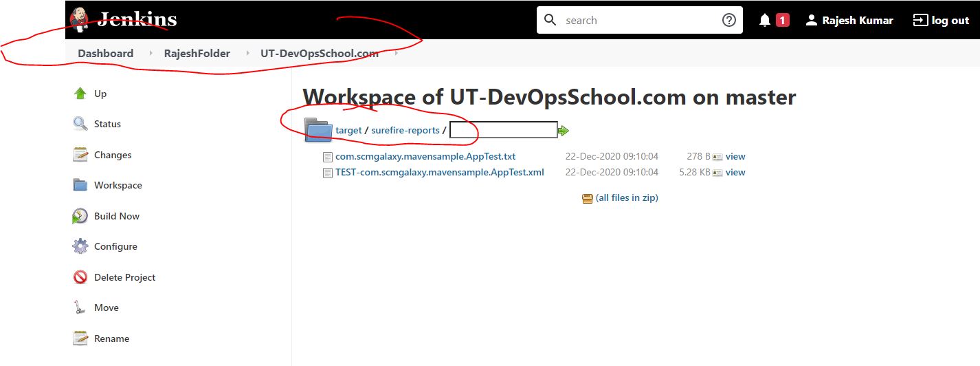The height and width of the screenshot is (366, 980).
Task: Click the red Delete Project icon
Action: click(x=80, y=277)
